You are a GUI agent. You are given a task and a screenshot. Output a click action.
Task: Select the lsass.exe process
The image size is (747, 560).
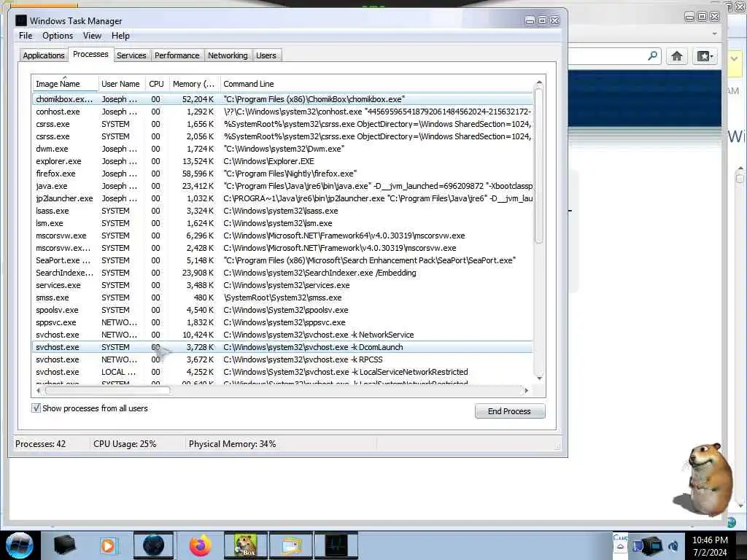tap(283, 211)
